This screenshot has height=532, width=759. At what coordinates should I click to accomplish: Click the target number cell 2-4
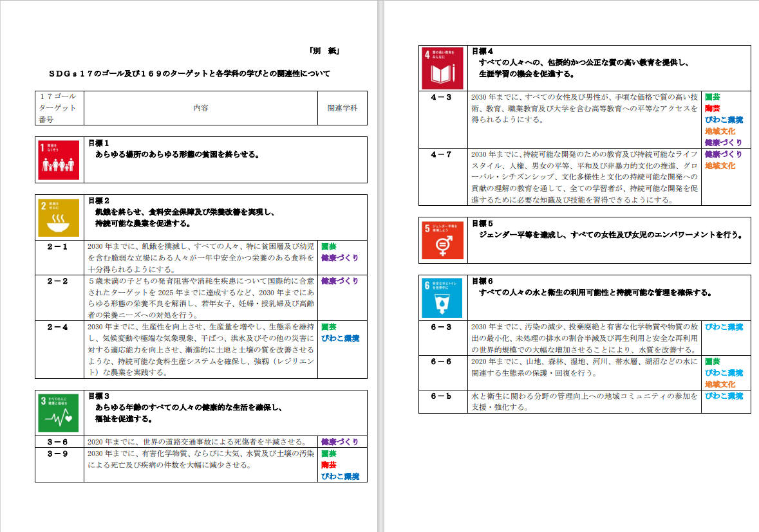point(59,327)
